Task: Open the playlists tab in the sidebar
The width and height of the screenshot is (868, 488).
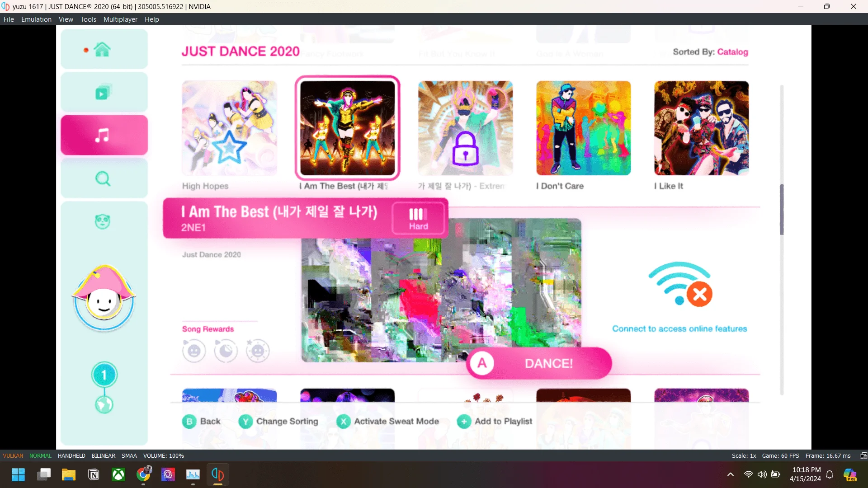Action: (x=104, y=92)
